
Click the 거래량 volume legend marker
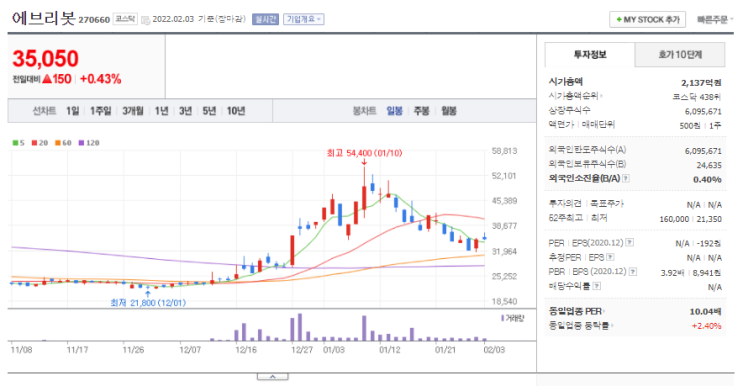[513, 318]
